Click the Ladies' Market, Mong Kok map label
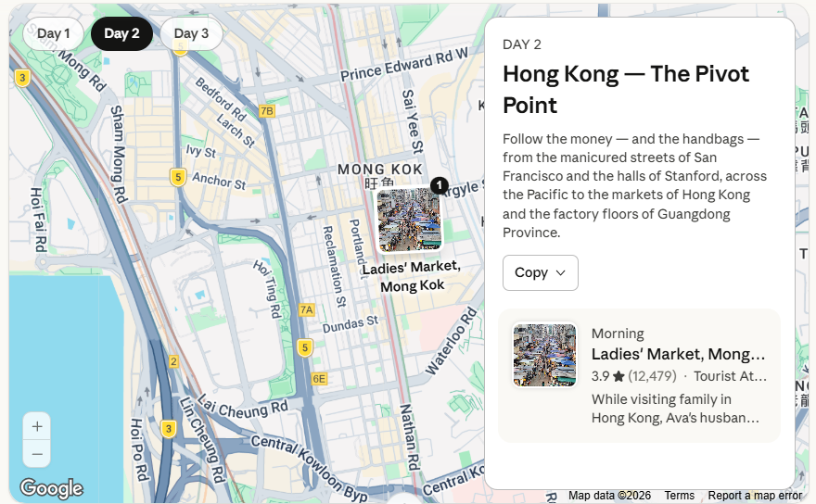Screen dimensions: 816x504 (x=411, y=276)
